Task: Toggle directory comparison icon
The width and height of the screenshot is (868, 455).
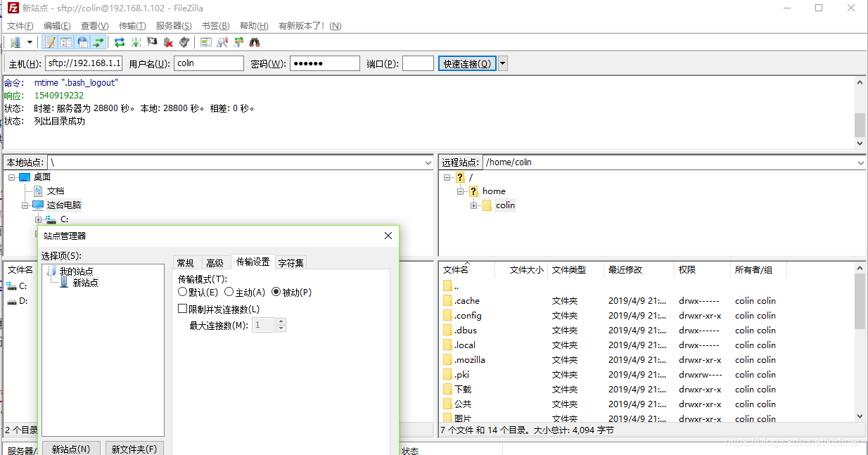Action: pyautogui.click(x=222, y=42)
